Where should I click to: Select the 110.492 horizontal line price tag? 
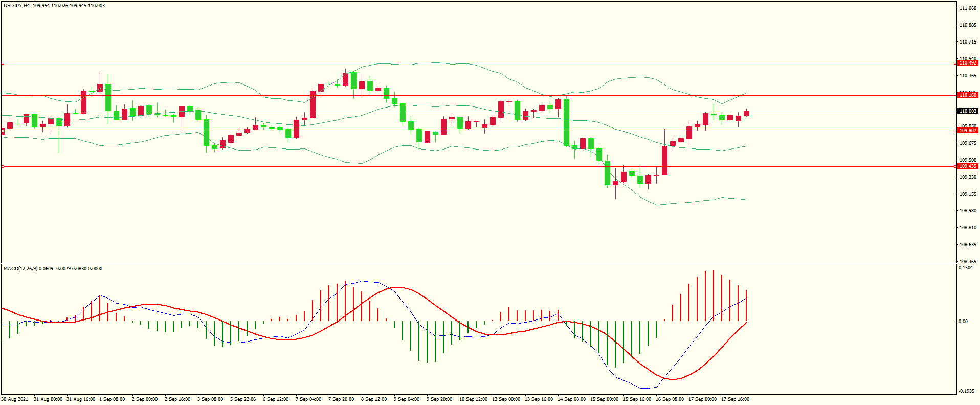point(968,63)
